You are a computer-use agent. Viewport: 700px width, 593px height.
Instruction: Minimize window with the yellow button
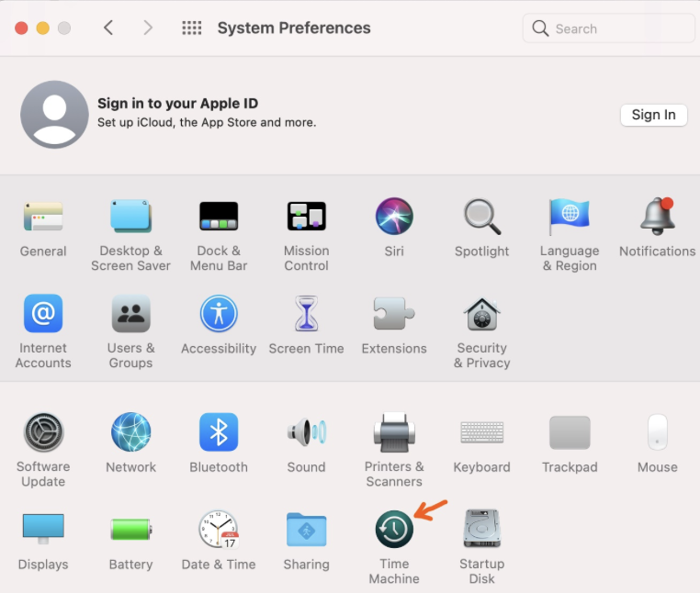pos(43,28)
